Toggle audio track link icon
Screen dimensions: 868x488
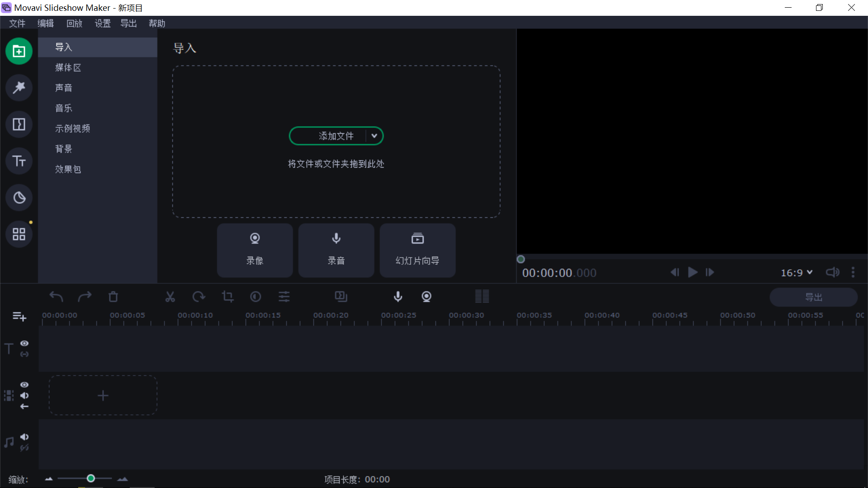(x=24, y=448)
